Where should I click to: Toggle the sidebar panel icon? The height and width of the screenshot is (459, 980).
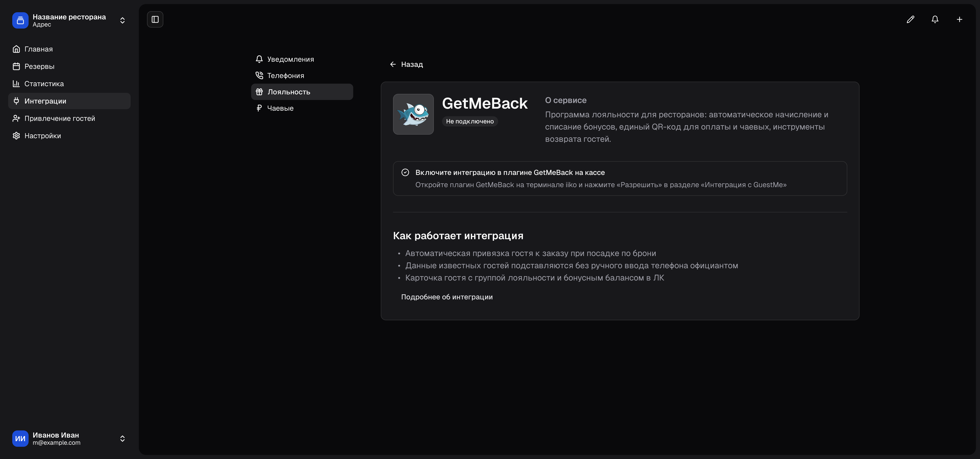(x=155, y=19)
